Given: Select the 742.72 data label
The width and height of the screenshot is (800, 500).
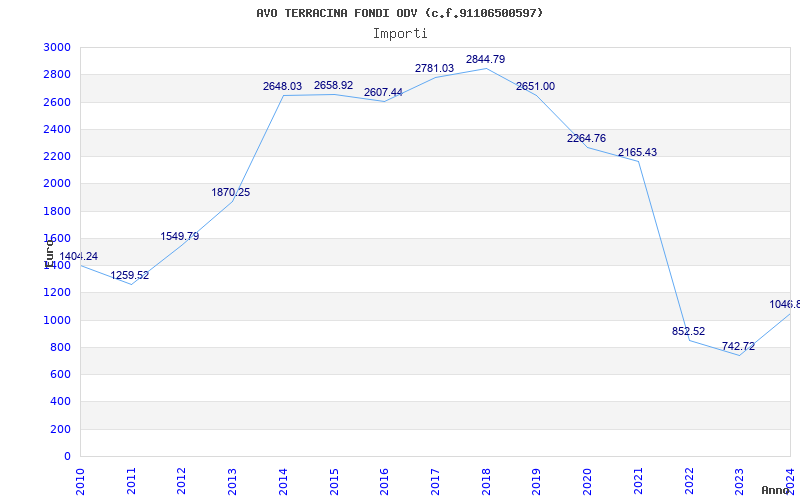Looking at the screenshot, I should pos(738,346).
